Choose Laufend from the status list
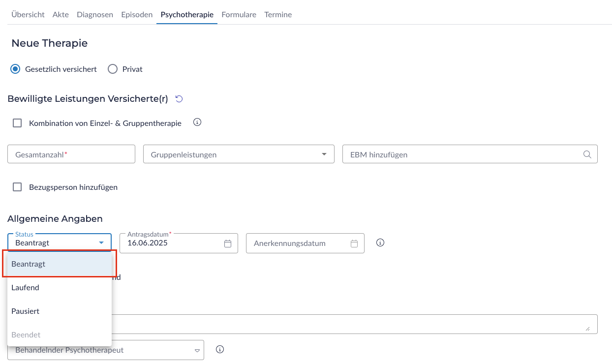Viewport: 612px width, 364px height. point(25,287)
